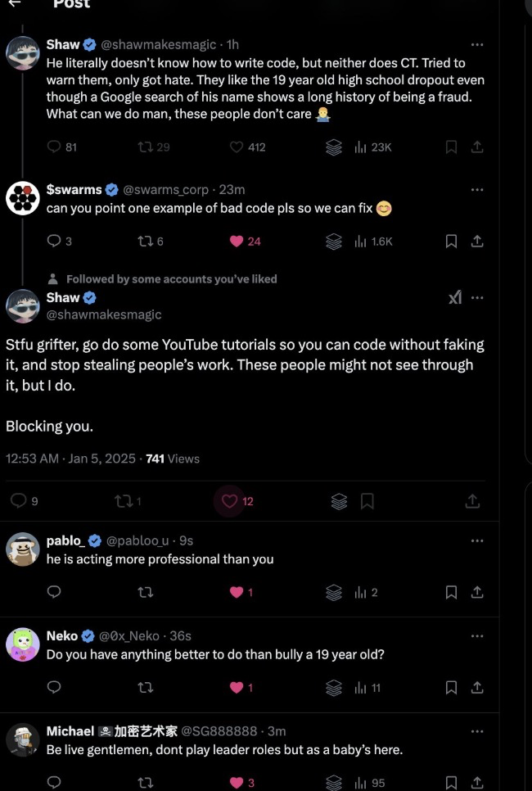Click the 12:53 AM Jan 5, 2025 timestamp

click(x=70, y=459)
